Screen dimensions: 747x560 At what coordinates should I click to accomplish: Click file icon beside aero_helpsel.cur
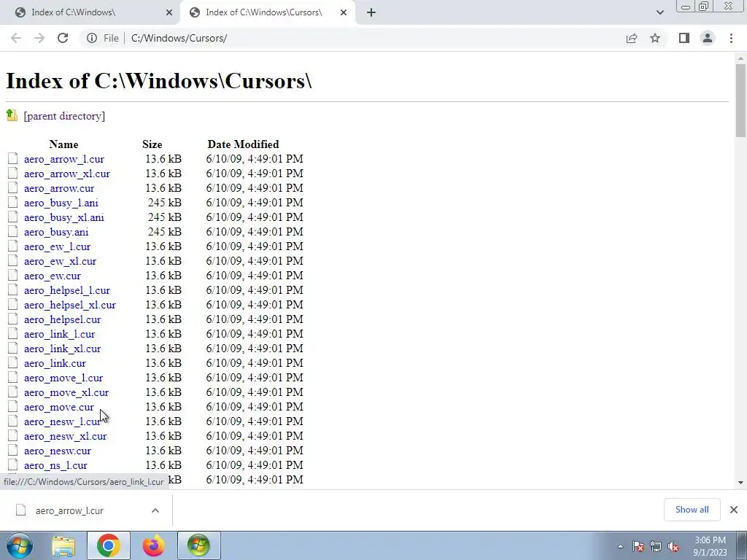point(13,319)
